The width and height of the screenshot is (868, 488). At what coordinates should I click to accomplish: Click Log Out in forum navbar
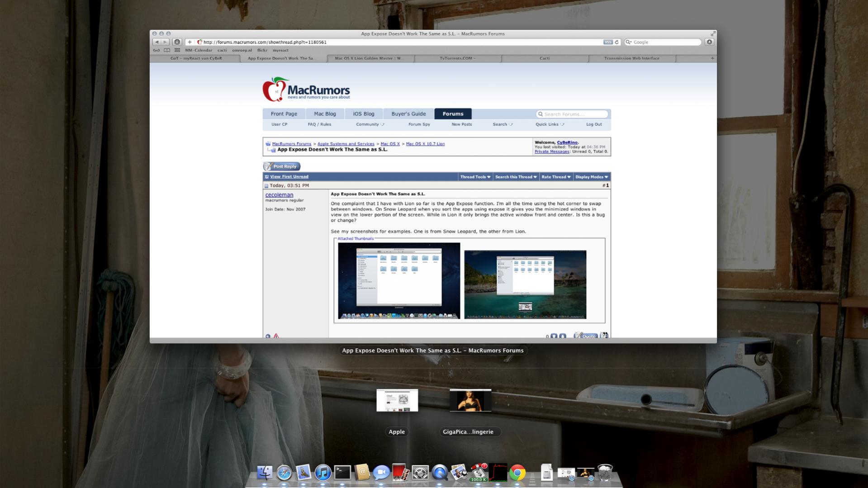(594, 124)
